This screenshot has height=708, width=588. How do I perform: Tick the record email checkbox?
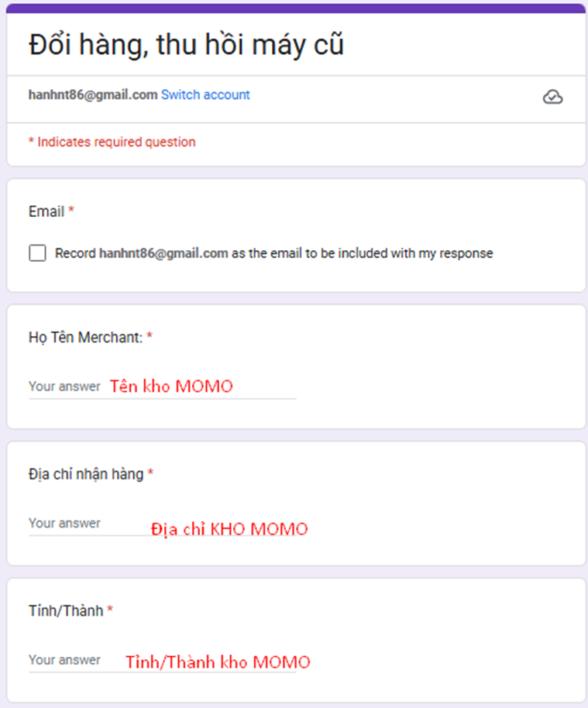[37, 253]
